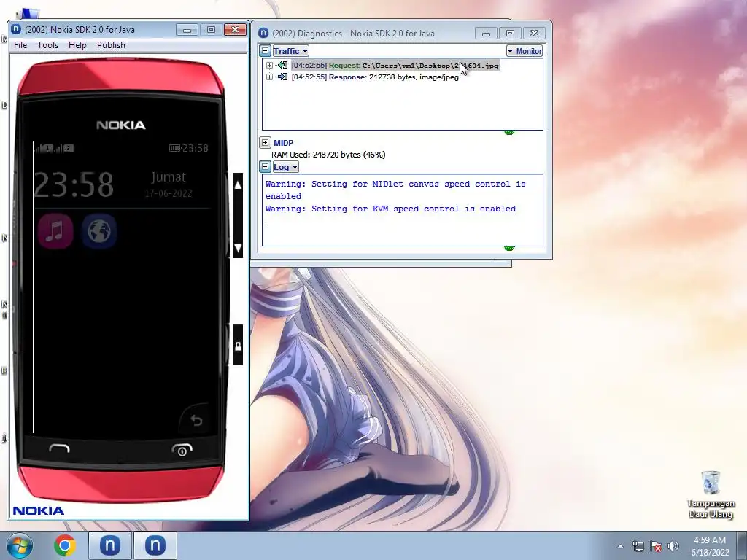The height and width of the screenshot is (560, 747).
Task: Open the Tampungan Daur Ulang recycle bin
Action: click(711, 494)
